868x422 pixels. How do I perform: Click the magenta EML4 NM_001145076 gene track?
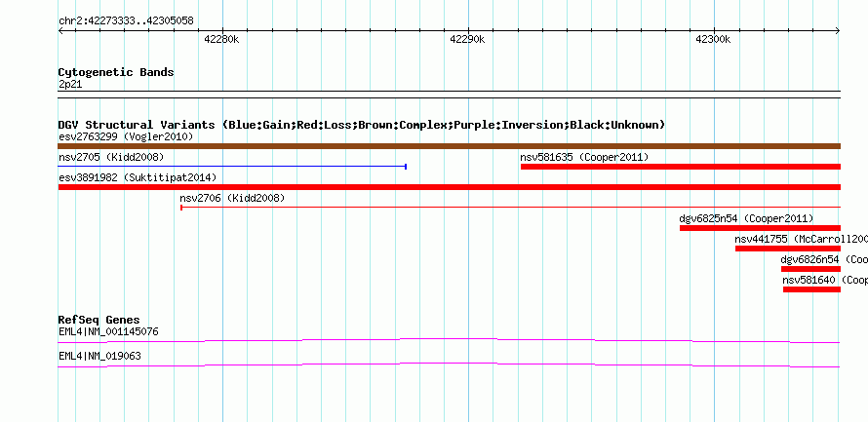click(449, 340)
